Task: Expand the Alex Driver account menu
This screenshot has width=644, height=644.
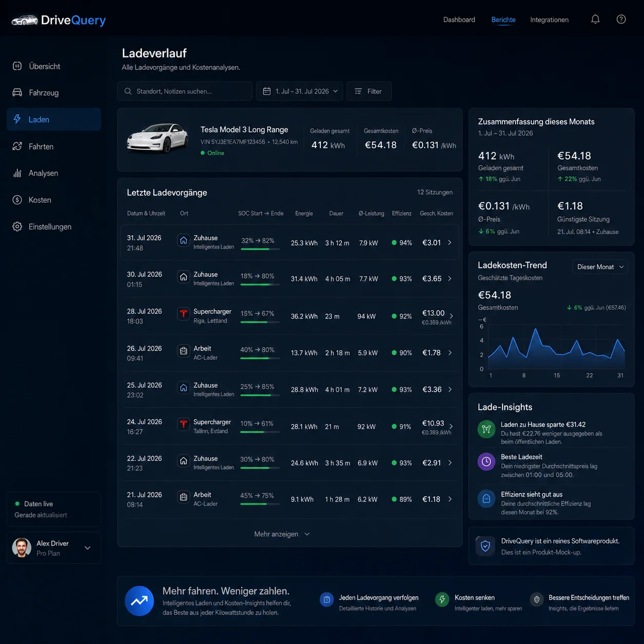Action: pos(87,548)
